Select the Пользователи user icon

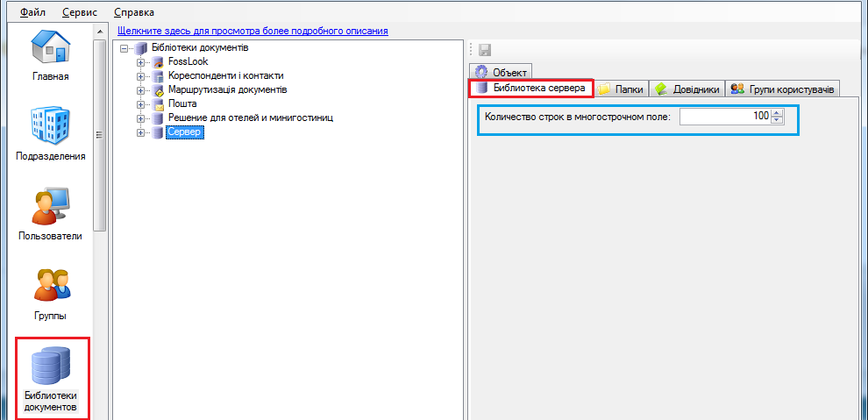coord(51,207)
